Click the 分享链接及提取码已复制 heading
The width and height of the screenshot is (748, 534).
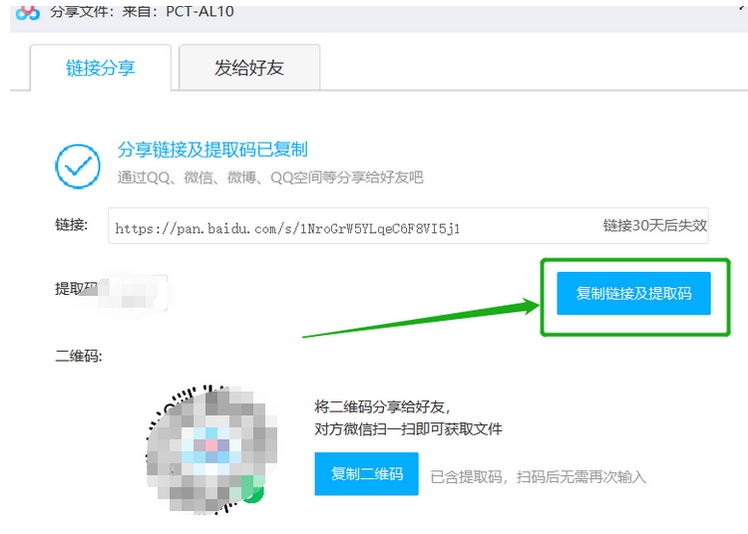pyautogui.click(x=212, y=149)
